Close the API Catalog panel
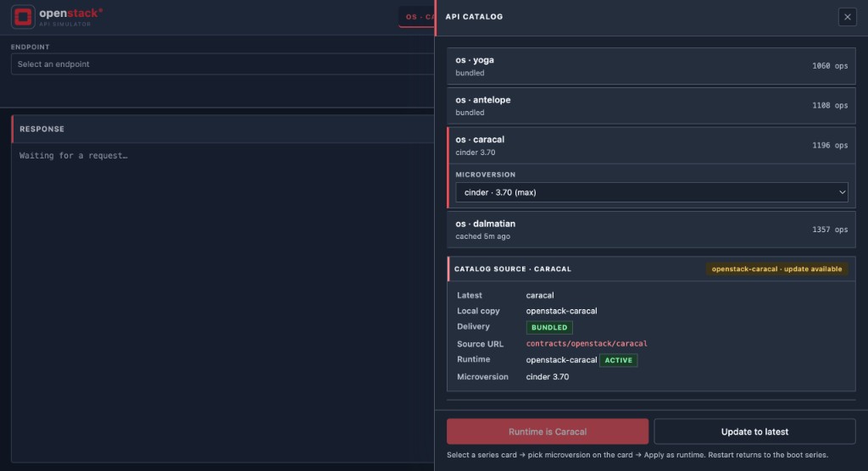This screenshot has height=471, width=868. tap(847, 17)
